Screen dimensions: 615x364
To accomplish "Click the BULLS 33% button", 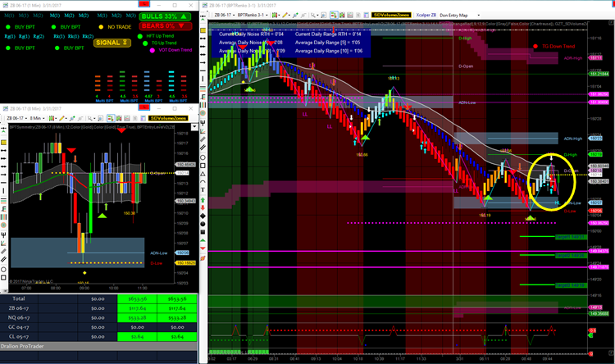I will (x=165, y=16).
